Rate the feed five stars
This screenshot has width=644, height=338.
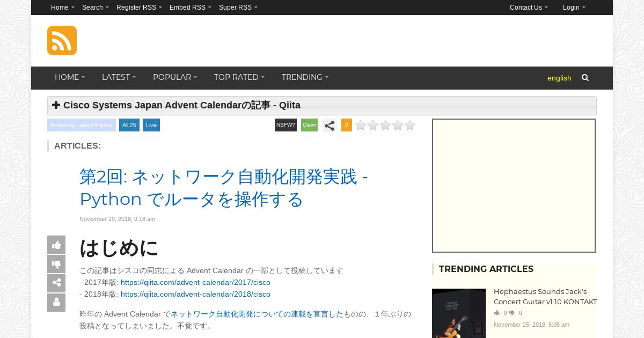(410, 126)
